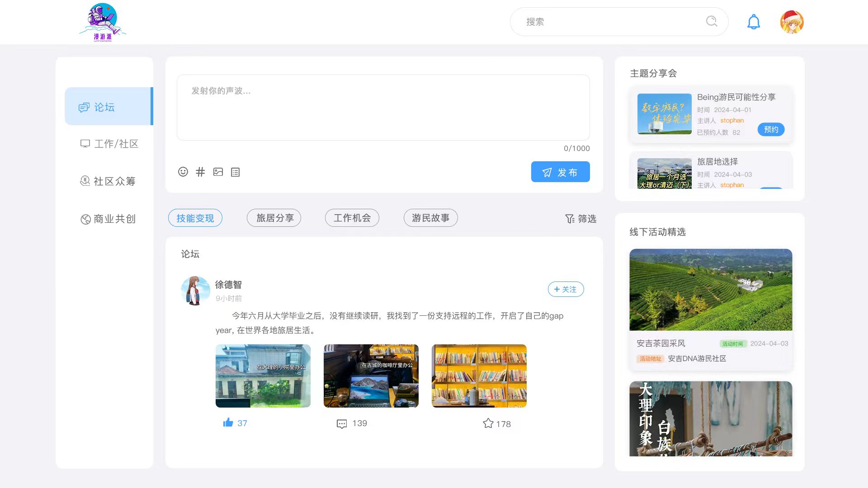Open the 在古城的咖啡厅里办公 photo
This screenshot has height=488, width=868.
tap(371, 376)
